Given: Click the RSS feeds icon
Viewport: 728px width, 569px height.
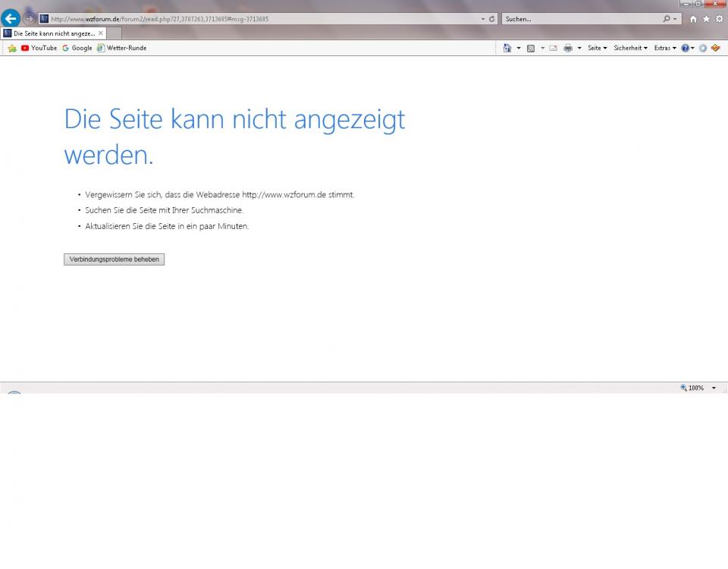Looking at the screenshot, I should (x=531, y=48).
